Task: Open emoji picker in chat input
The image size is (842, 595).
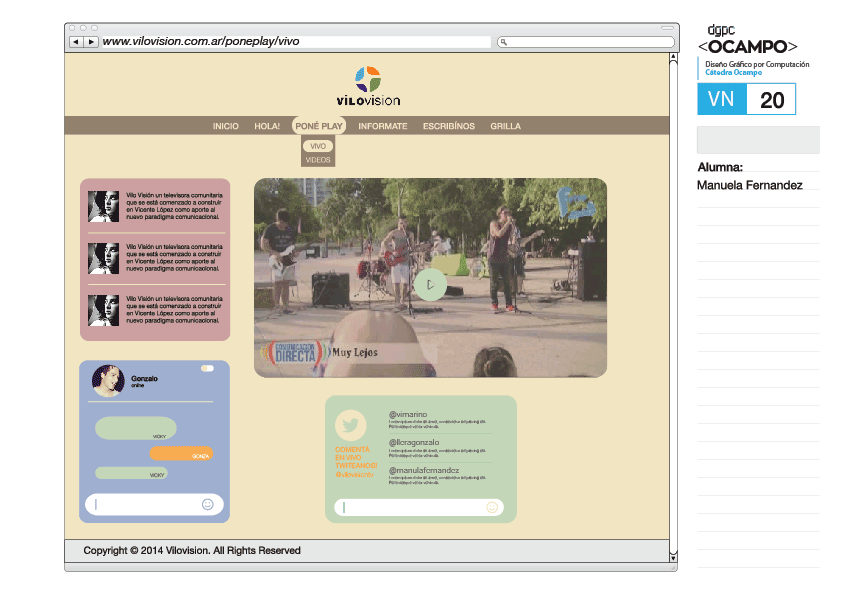Action: point(208,505)
